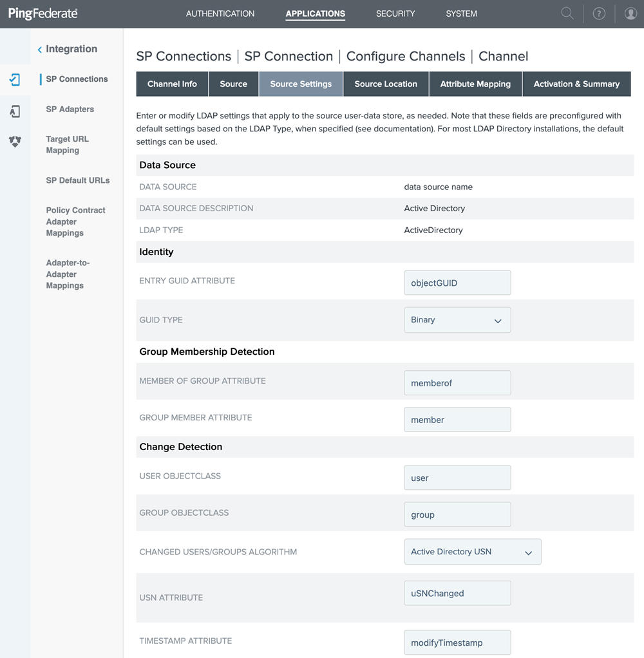Screen dimensions: 644x658
Task: Click the second left sidebar icon
Action: pos(15,111)
